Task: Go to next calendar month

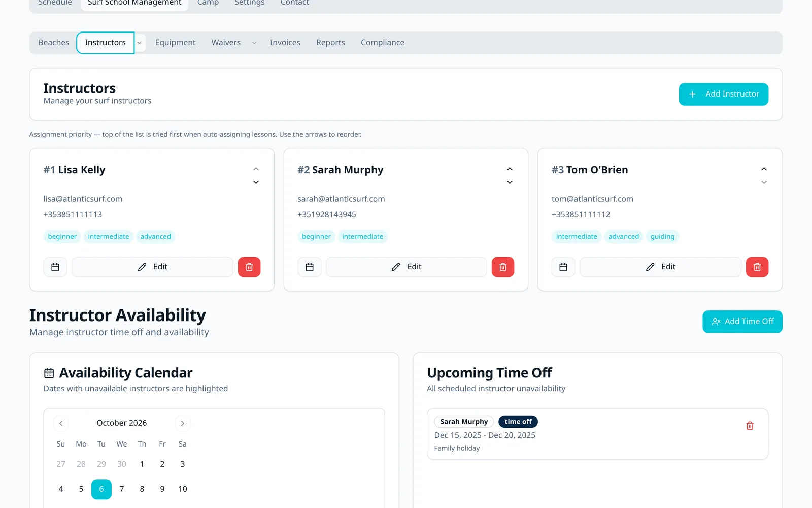Action: 183,423
